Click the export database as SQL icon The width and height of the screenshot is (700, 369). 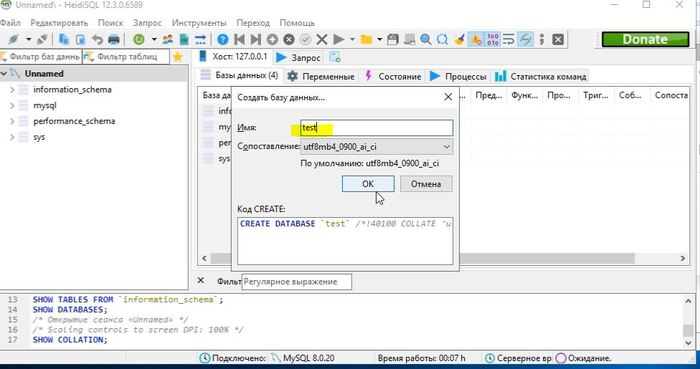[x=184, y=40]
